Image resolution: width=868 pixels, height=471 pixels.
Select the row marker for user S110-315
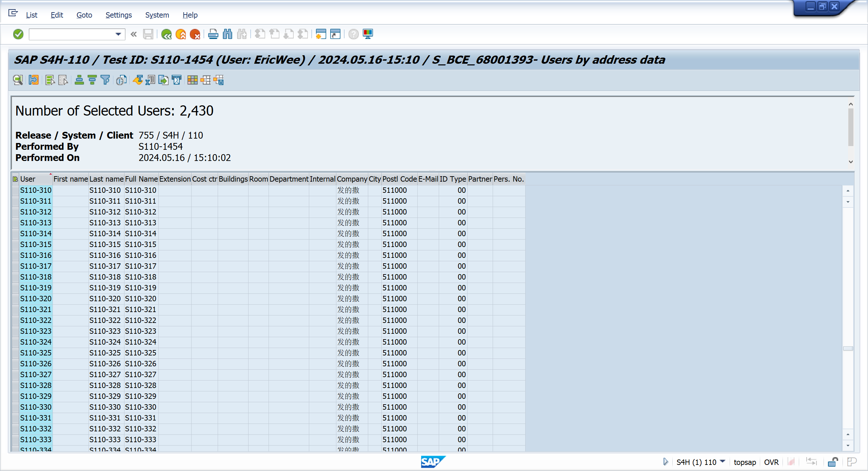(x=15, y=245)
